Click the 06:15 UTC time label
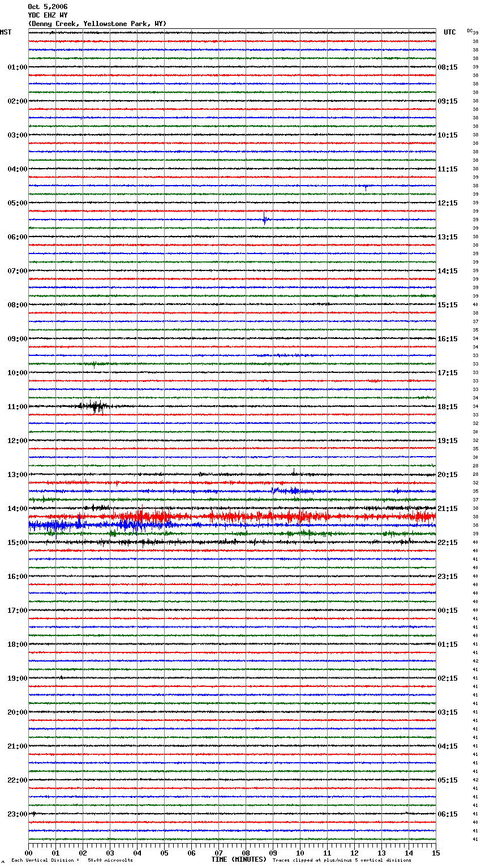 click(448, 814)
